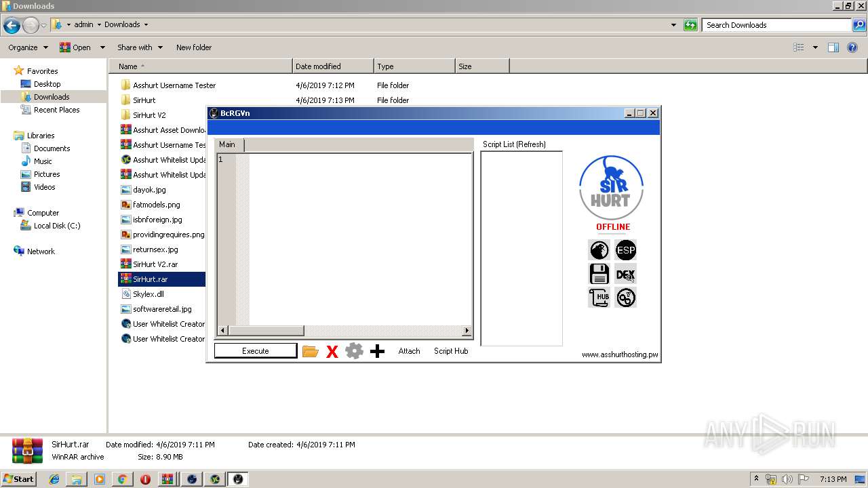Open the Windows Start menu
Image resolution: width=868 pixels, height=488 pixels.
18,479
